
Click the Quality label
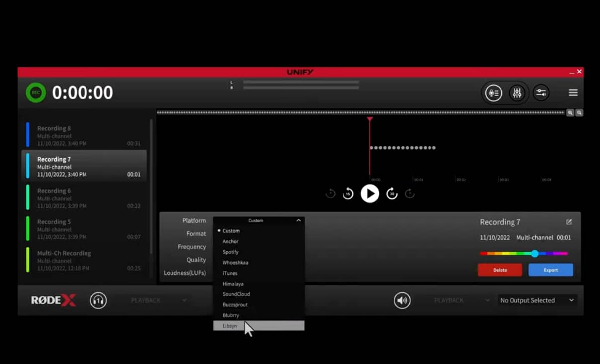point(196,260)
